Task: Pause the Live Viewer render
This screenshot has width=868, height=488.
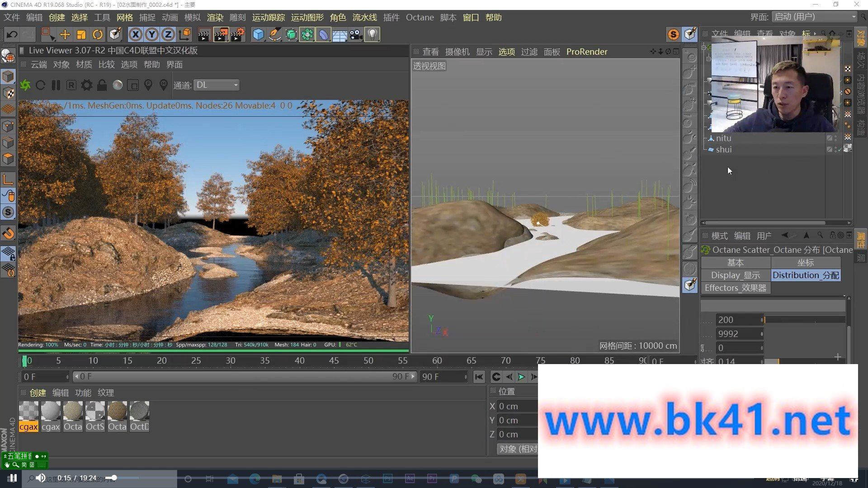Action: 56,85
